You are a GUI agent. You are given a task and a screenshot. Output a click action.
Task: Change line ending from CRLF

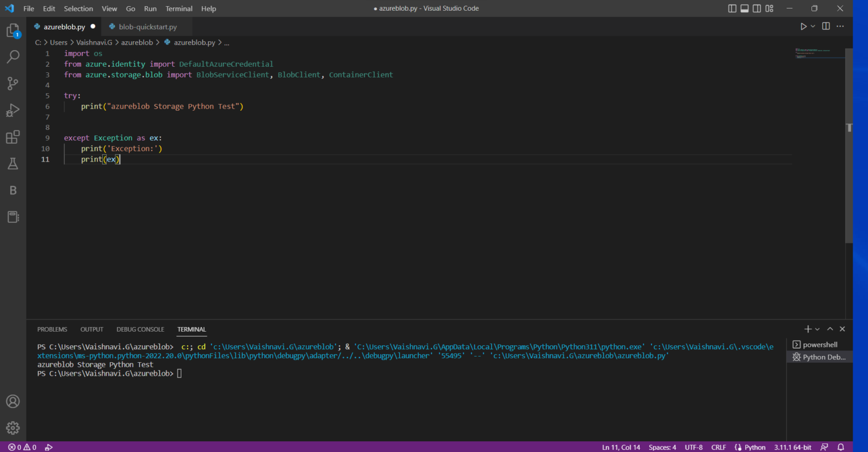[x=718, y=447]
